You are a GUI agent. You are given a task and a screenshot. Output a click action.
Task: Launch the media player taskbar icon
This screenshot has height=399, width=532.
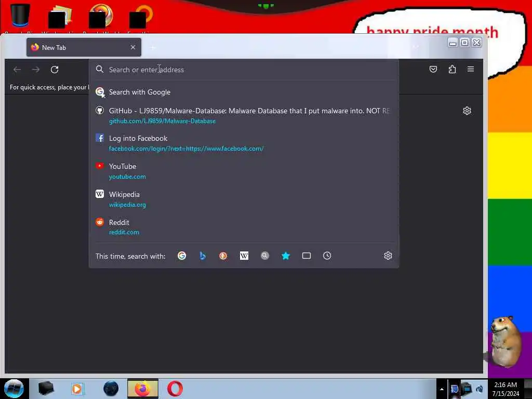(77, 389)
